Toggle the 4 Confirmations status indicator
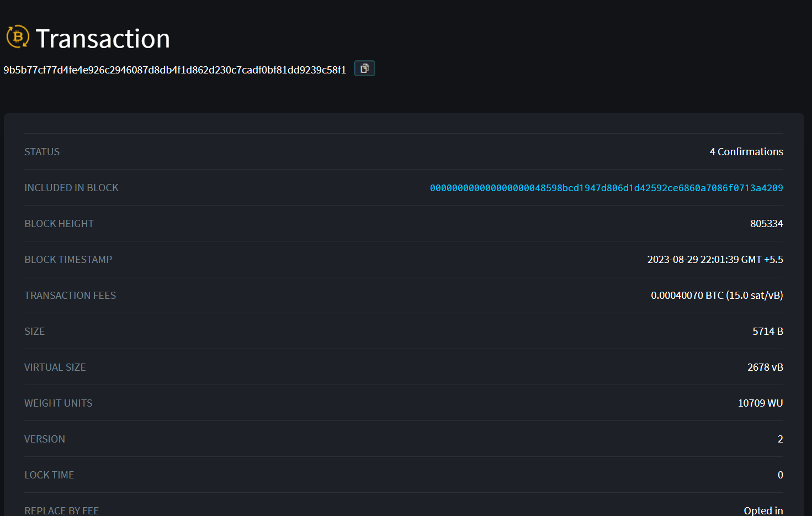812x516 pixels. (x=746, y=151)
